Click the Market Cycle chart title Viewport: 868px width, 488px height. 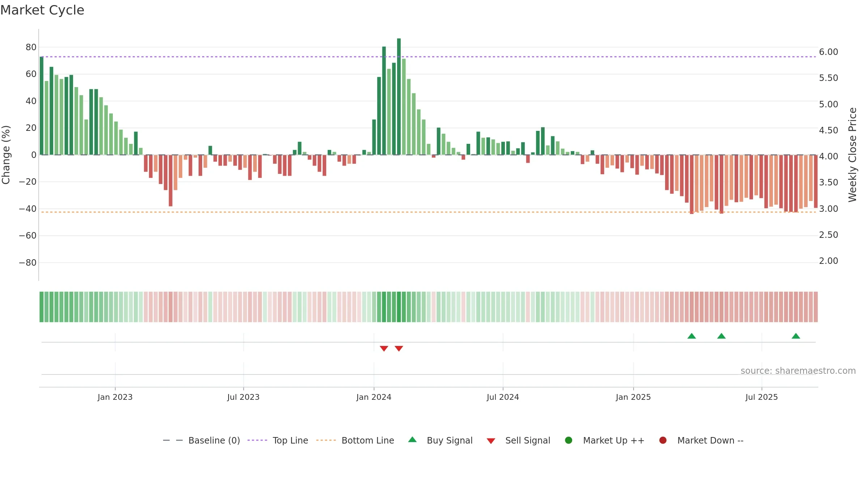pos(42,10)
